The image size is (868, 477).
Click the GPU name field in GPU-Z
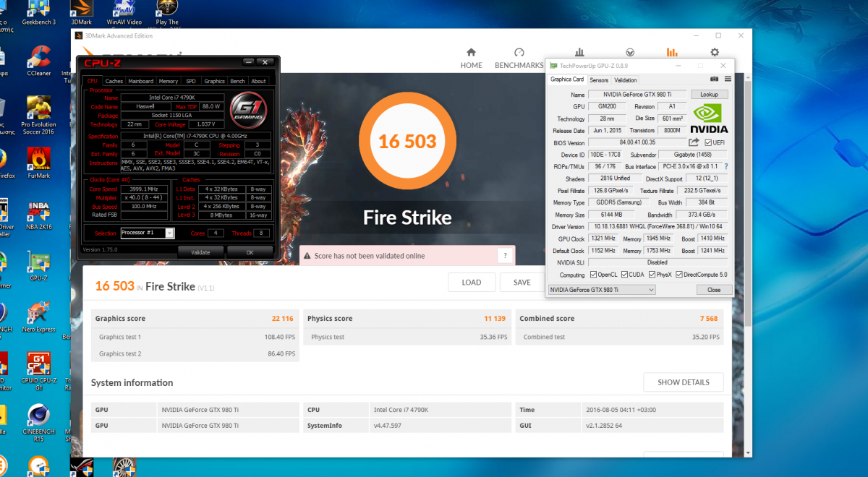(637, 95)
